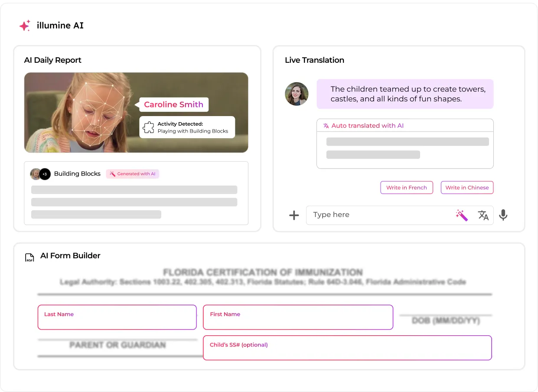The width and height of the screenshot is (538, 392).
Task: Click the Type here message field
Action: pos(400,215)
